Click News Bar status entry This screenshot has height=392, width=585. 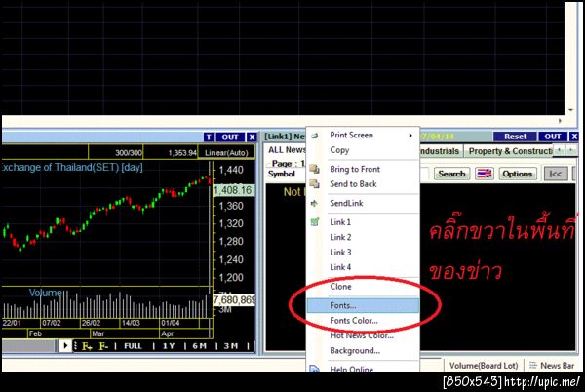(x=553, y=366)
